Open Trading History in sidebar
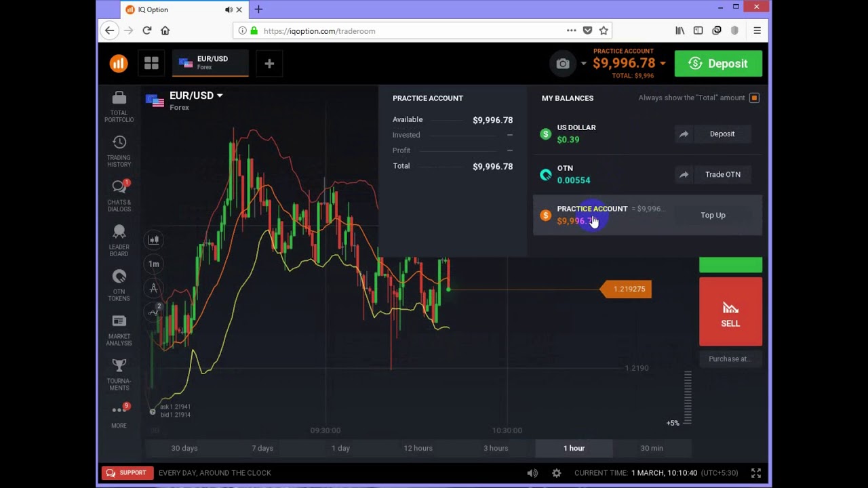The width and height of the screenshot is (868, 488). coord(119,151)
